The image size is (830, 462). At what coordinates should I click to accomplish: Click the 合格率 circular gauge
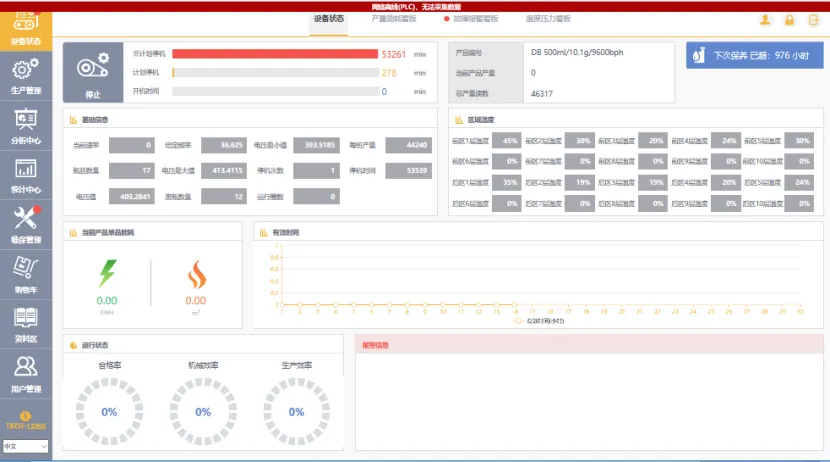109,411
